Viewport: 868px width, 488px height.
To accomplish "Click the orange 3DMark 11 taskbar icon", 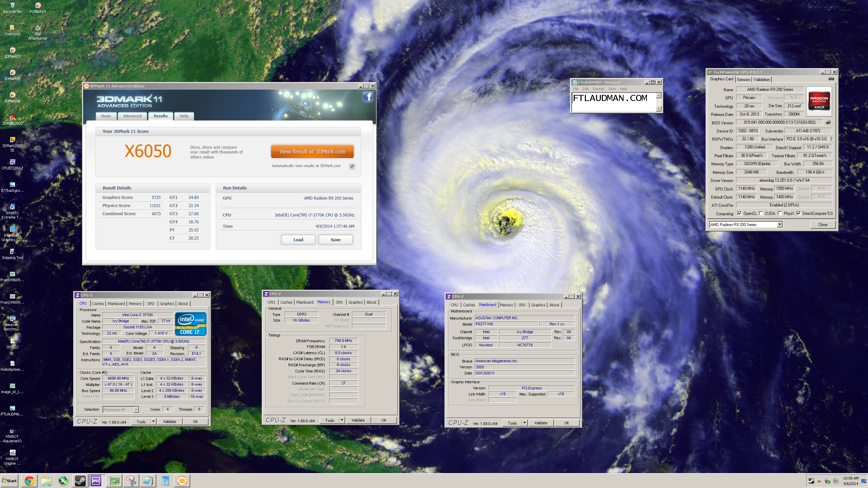I will 182,481.
